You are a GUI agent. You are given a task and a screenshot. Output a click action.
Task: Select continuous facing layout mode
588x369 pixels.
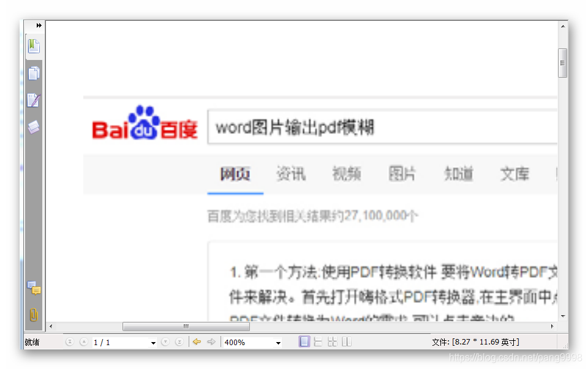point(333,341)
